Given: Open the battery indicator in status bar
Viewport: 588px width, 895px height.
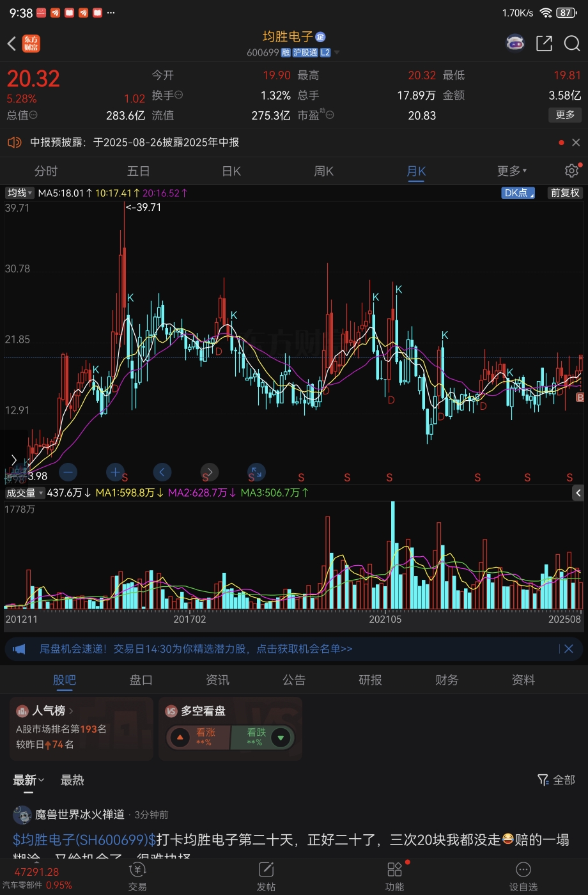Looking at the screenshot, I should coord(565,13).
